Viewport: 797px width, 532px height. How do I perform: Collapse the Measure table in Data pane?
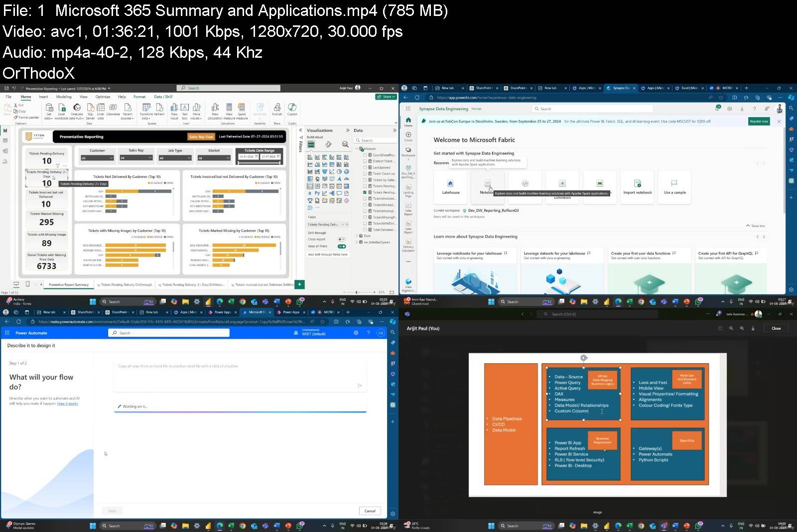pos(357,149)
